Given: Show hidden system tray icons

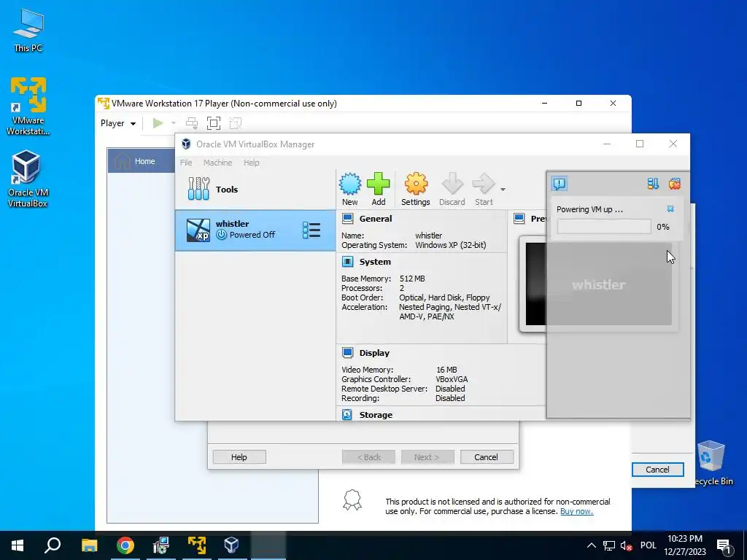Looking at the screenshot, I should [x=591, y=545].
